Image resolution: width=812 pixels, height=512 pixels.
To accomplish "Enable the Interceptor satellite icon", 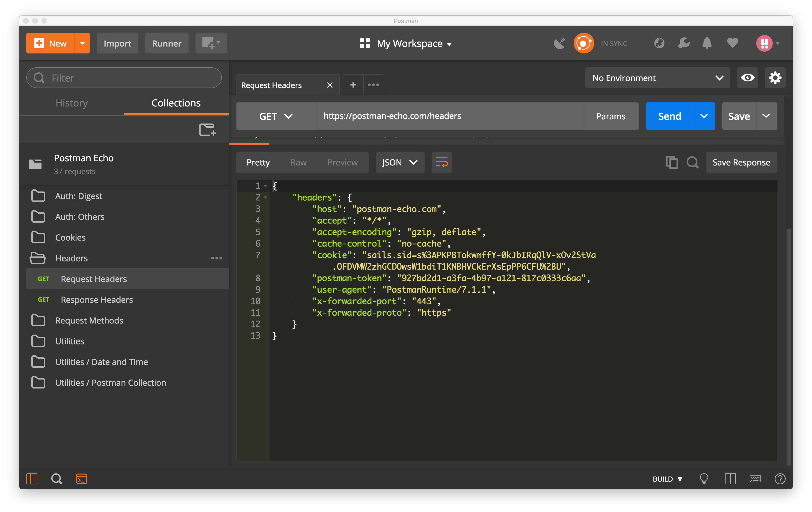I will (559, 43).
